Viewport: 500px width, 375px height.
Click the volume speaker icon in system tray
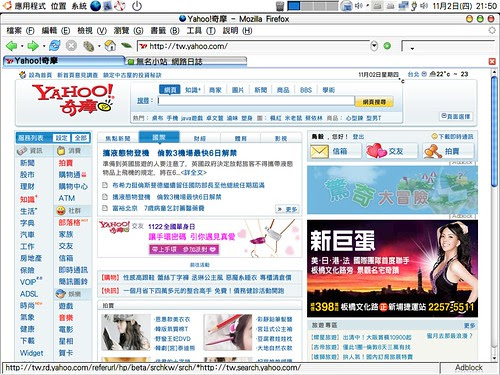tap(424, 6)
